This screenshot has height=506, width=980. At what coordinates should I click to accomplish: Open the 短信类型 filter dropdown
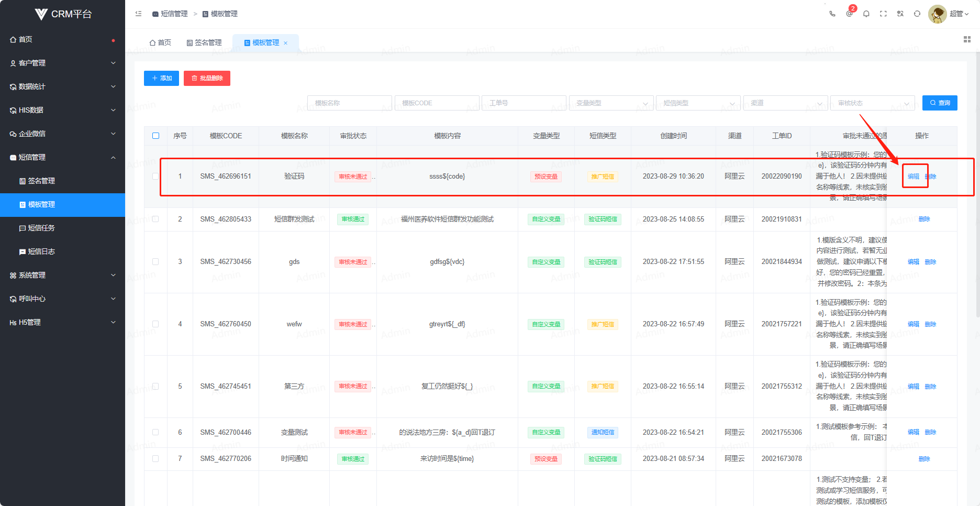tap(698, 103)
